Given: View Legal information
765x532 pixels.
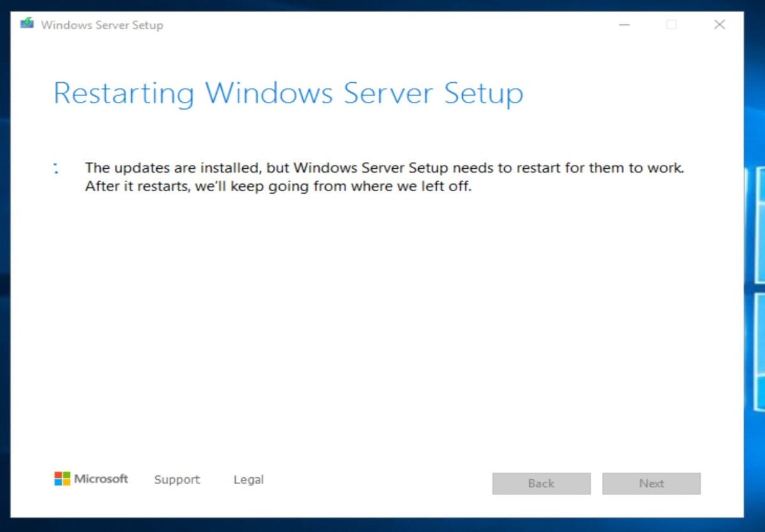Looking at the screenshot, I should tap(247, 479).
